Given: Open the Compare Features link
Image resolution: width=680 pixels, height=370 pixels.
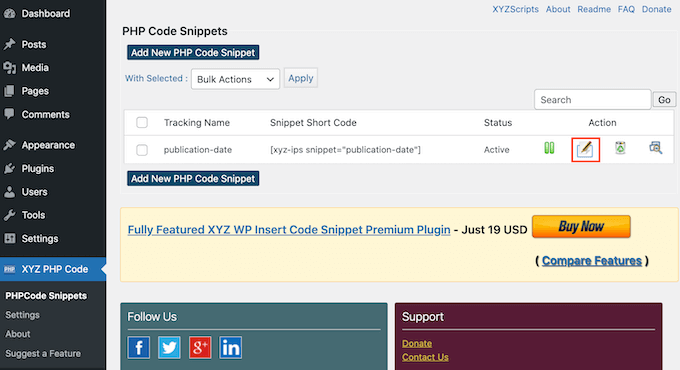Looking at the screenshot, I should click(x=592, y=261).
